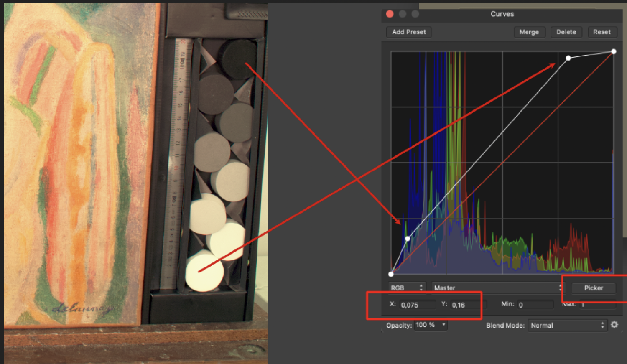627x364 pixels.
Task: Select the black point node at curve origin
Action: 391,274
